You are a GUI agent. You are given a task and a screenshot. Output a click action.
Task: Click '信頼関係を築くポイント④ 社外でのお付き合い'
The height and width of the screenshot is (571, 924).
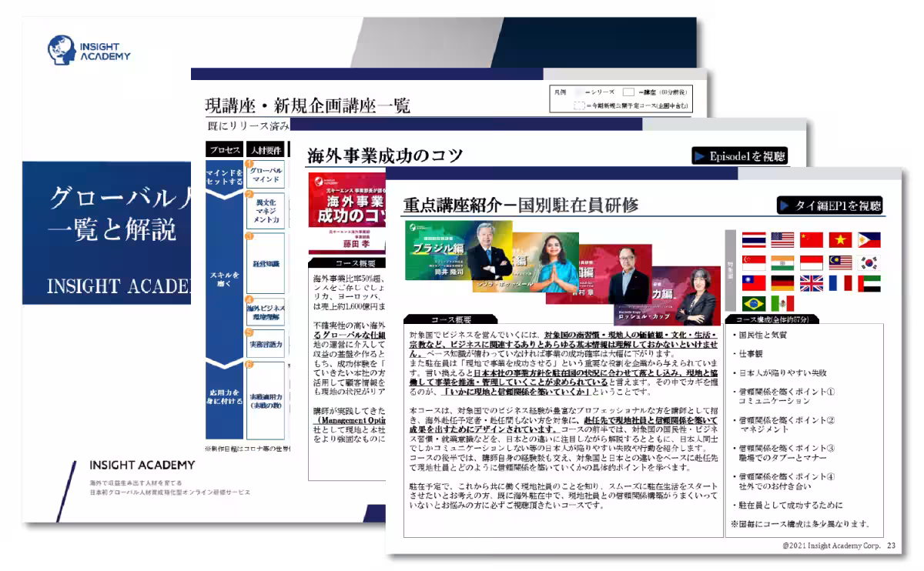(x=783, y=482)
